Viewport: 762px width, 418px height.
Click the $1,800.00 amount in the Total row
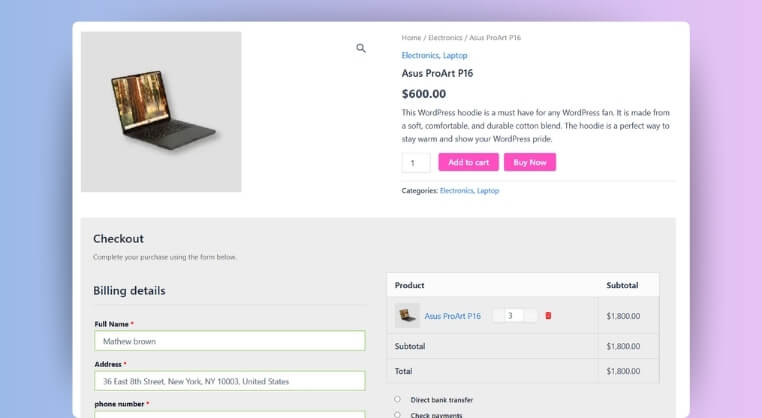click(x=623, y=371)
